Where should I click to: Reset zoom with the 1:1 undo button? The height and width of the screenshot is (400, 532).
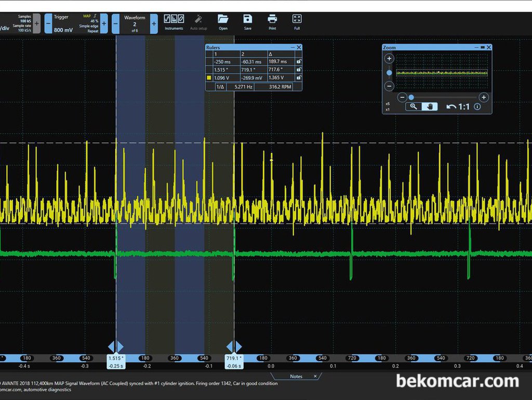coord(458,107)
